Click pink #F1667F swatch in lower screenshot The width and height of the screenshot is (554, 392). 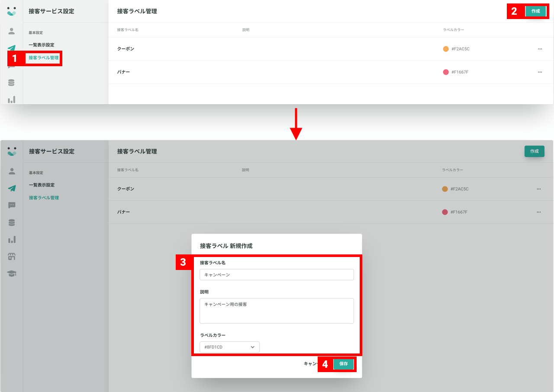[x=445, y=212]
